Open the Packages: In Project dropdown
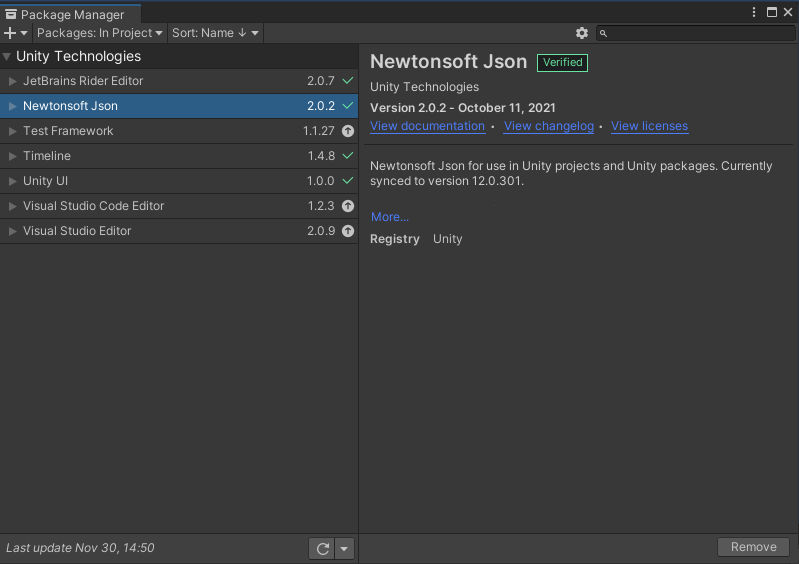 [x=100, y=33]
